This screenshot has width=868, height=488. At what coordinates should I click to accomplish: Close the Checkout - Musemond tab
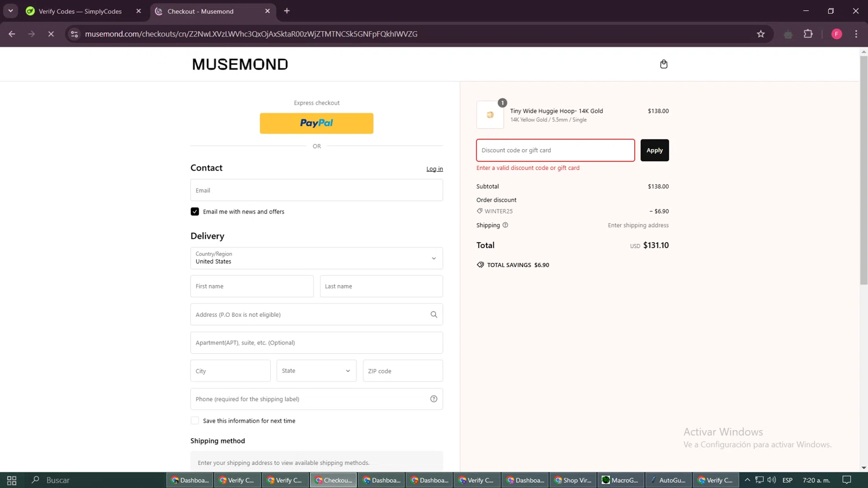267,11
